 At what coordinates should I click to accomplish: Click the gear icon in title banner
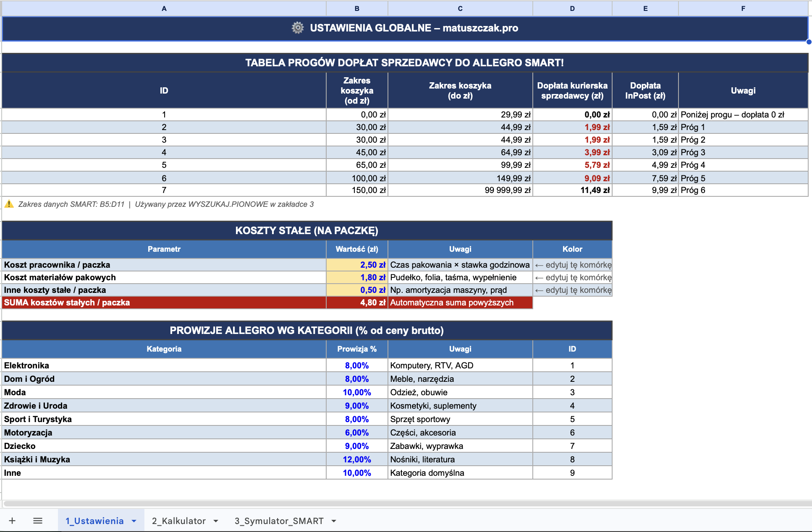click(x=298, y=28)
